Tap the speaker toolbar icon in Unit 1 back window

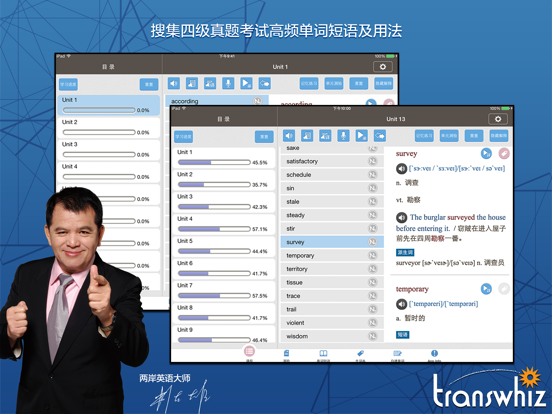[x=174, y=83]
